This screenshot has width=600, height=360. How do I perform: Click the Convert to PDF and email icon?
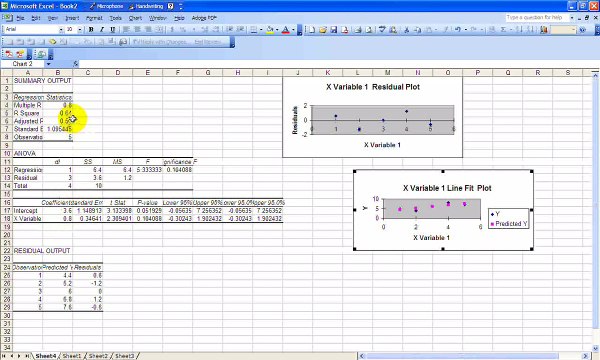click(19, 54)
